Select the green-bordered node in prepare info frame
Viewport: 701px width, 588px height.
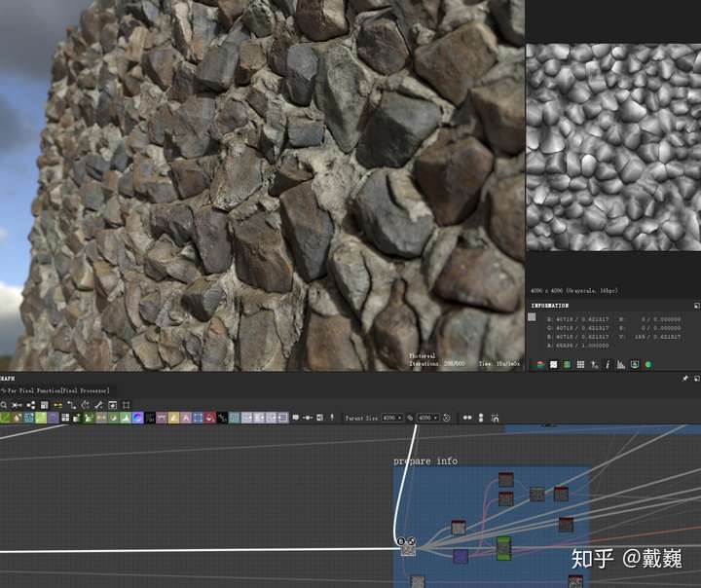click(x=504, y=548)
